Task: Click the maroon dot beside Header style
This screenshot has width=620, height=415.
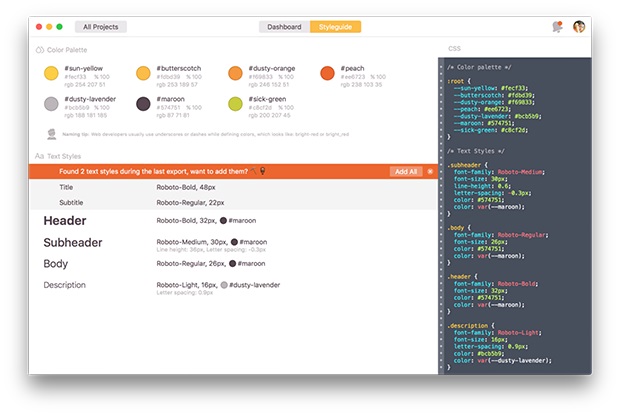Action: [x=222, y=221]
